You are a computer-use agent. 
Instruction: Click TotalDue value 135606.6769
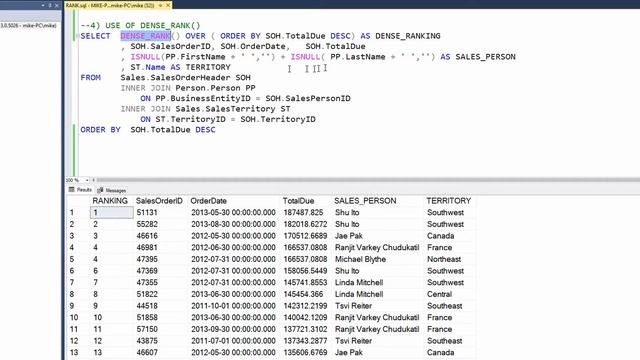[304, 353]
